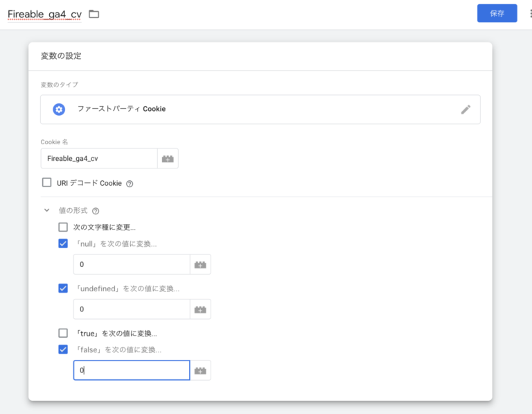
Task: Click the Fireable_ga4_cv variable title
Action: coord(44,14)
